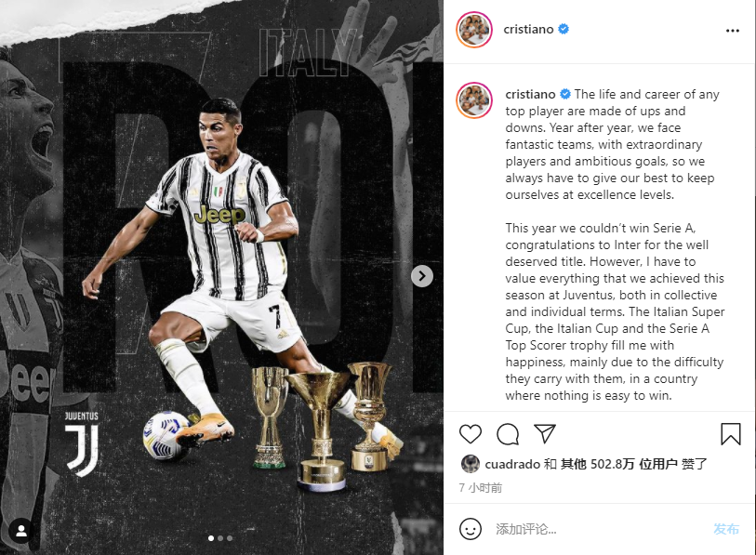Viewport: 756px width, 555px height.
Task: Click the blue 发布 post button
Action: point(726,529)
